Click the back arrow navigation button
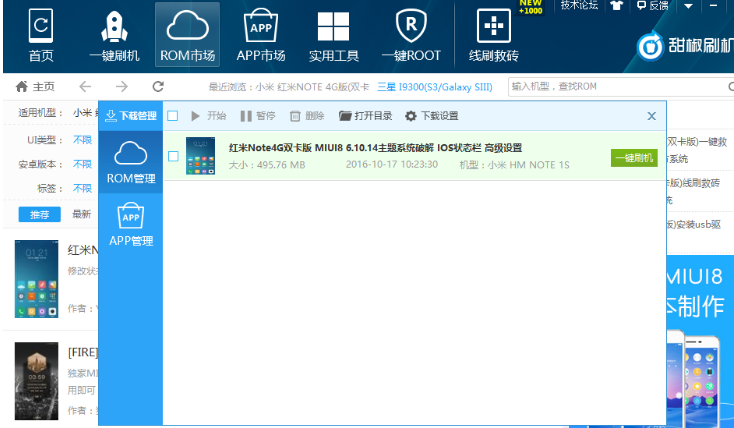Screen dimensions: 734x428 point(85,87)
